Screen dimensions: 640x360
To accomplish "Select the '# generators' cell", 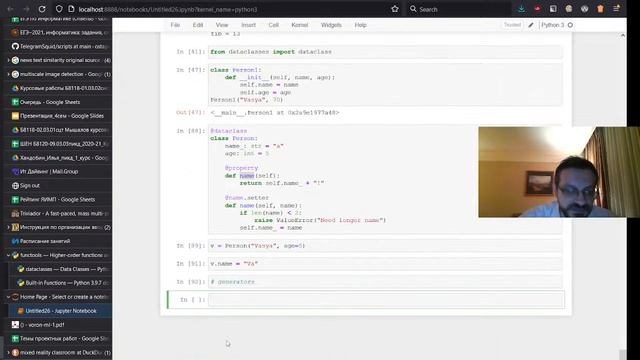I will 386,282.
